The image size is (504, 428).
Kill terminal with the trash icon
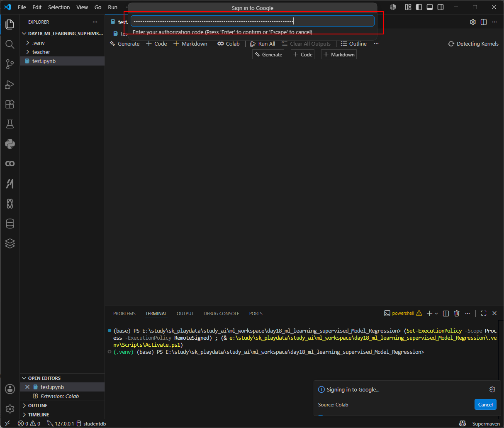click(457, 314)
